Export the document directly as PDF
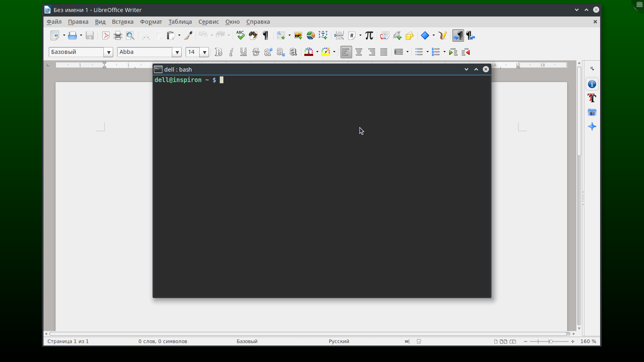Screen dimensions: 644x362 coord(105,36)
